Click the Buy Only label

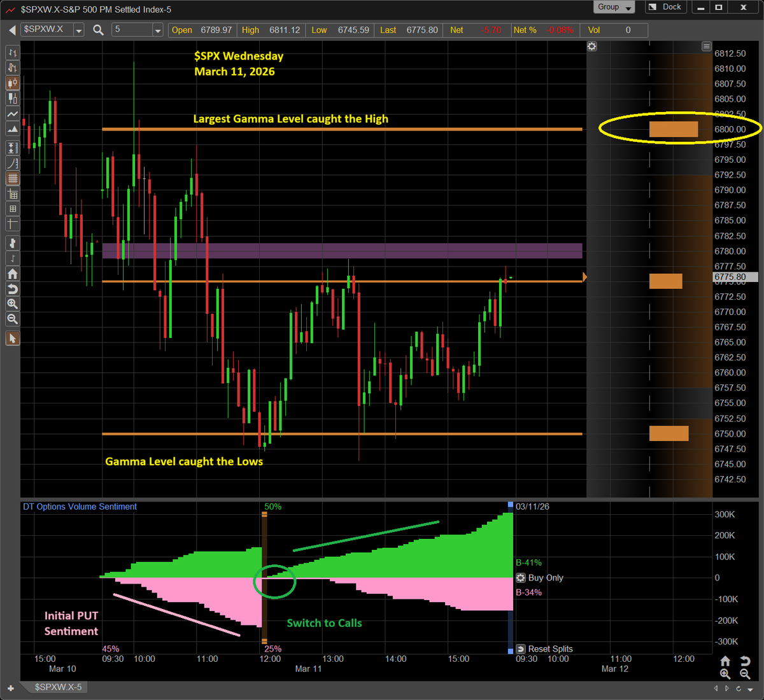[x=546, y=578]
